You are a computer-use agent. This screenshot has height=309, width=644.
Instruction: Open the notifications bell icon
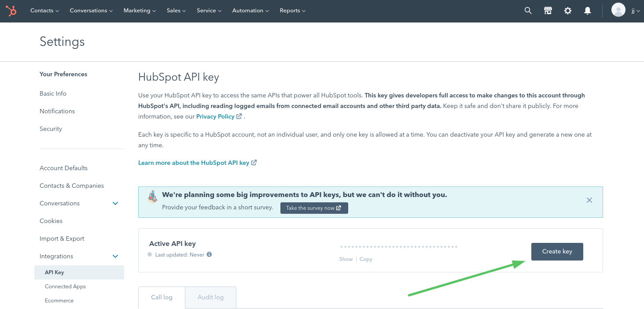click(x=588, y=11)
